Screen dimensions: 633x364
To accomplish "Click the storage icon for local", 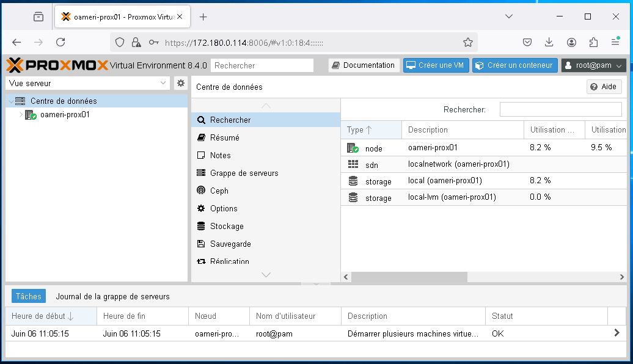I will tap(353, 181).
